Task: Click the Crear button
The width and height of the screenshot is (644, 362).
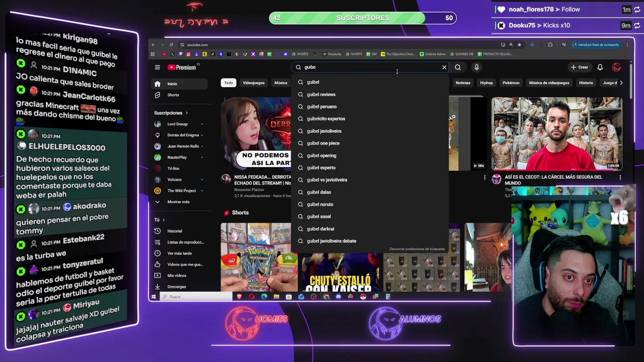Action: click(x=579, y=67)
